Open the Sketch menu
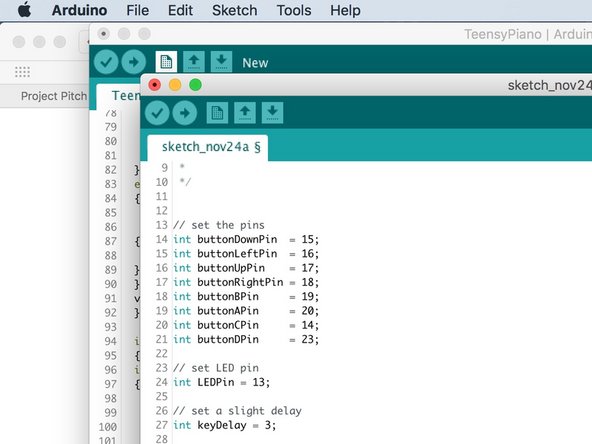Screen dimensions: 592x444 coord(234,10)
